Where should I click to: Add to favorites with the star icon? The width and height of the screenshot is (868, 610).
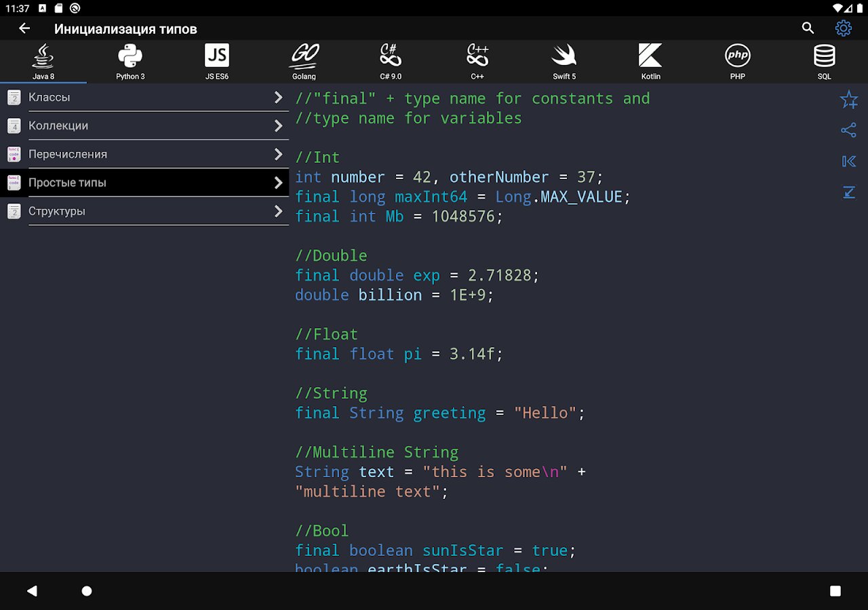click(848, 100)
